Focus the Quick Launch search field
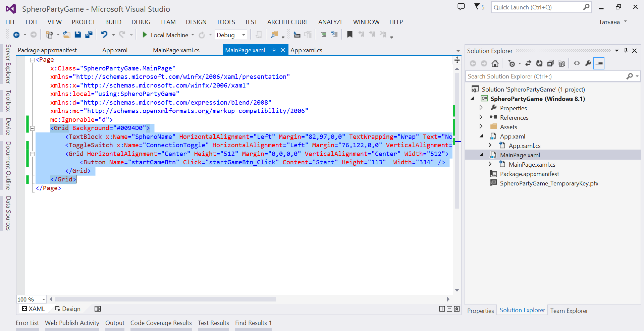 (x=541, y=7)
